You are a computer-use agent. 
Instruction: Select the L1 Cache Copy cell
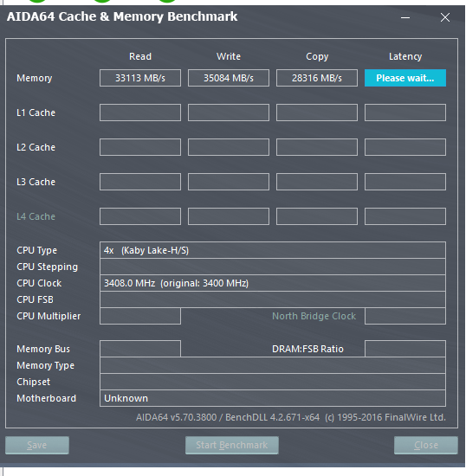point(317,113)
